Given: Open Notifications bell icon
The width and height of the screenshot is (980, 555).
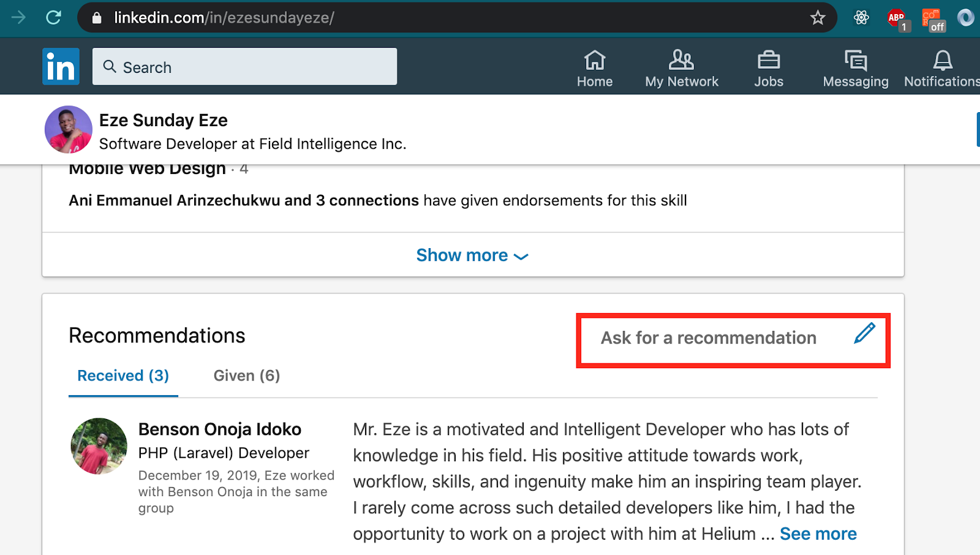Looking at the screenshot, I should (x=942, y=61).
